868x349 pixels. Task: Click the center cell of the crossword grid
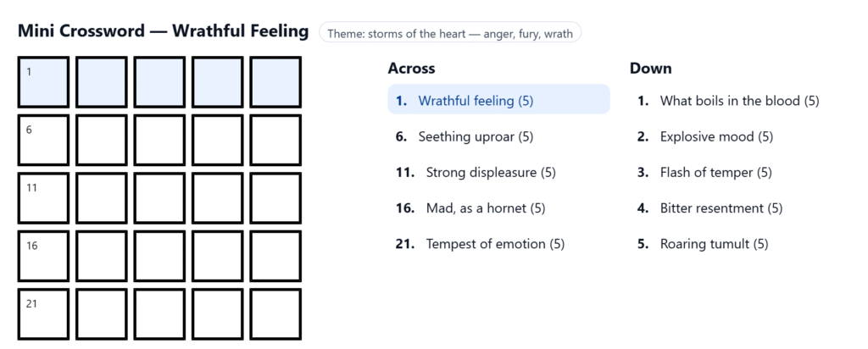pyautogui.click(x=159, y=198)
